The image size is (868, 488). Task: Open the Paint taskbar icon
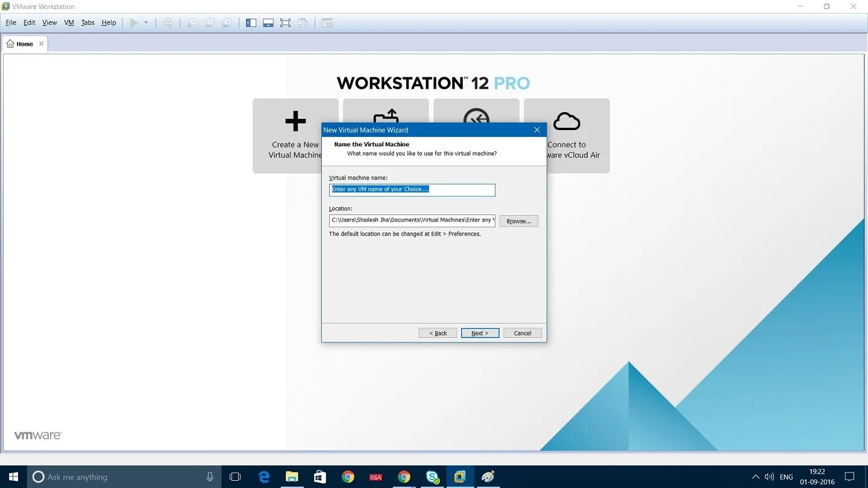pyautogui.click(x=488, y=477)
